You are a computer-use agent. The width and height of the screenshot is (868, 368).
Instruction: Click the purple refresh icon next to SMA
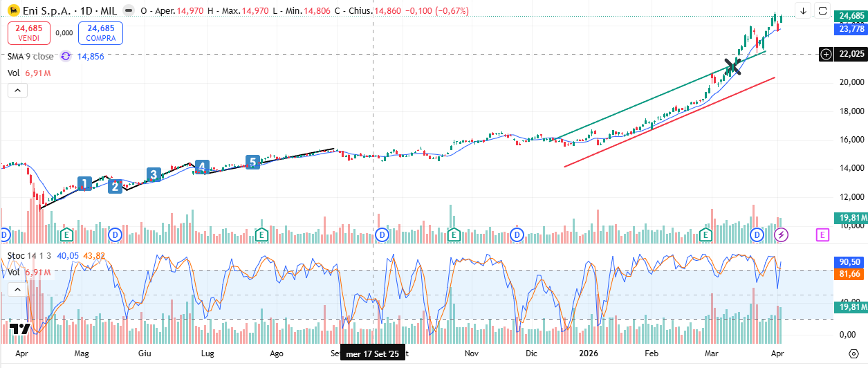coord(66,56)
